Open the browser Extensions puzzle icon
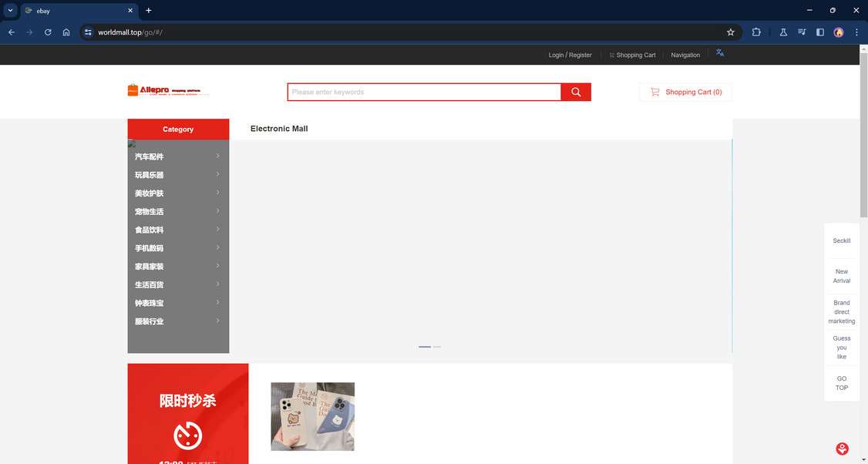 pos(756,32)
